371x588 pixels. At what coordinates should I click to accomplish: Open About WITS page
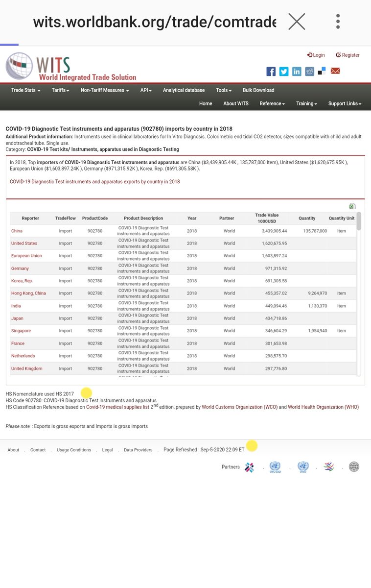236,103
